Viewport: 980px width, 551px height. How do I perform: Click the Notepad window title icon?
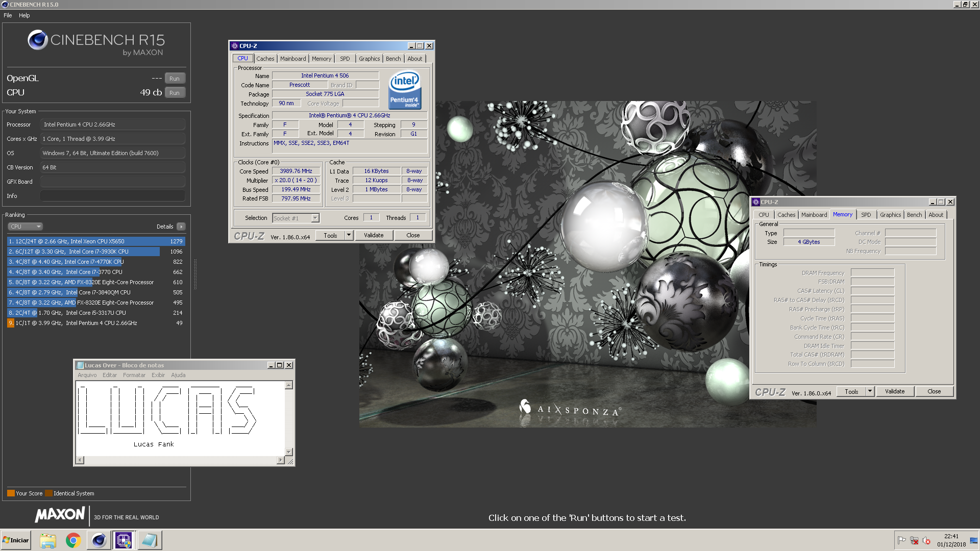click(x=80, y=365)
